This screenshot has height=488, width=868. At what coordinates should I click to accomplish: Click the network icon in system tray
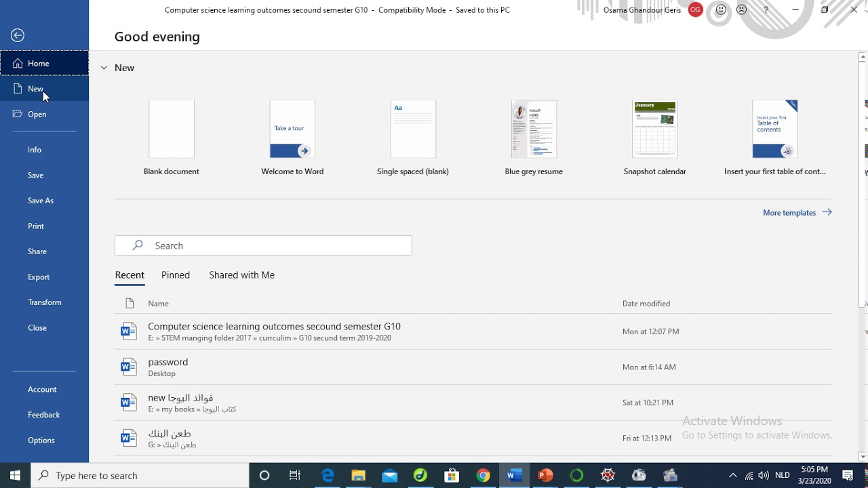pyautogui.click(x=749, y=475)
